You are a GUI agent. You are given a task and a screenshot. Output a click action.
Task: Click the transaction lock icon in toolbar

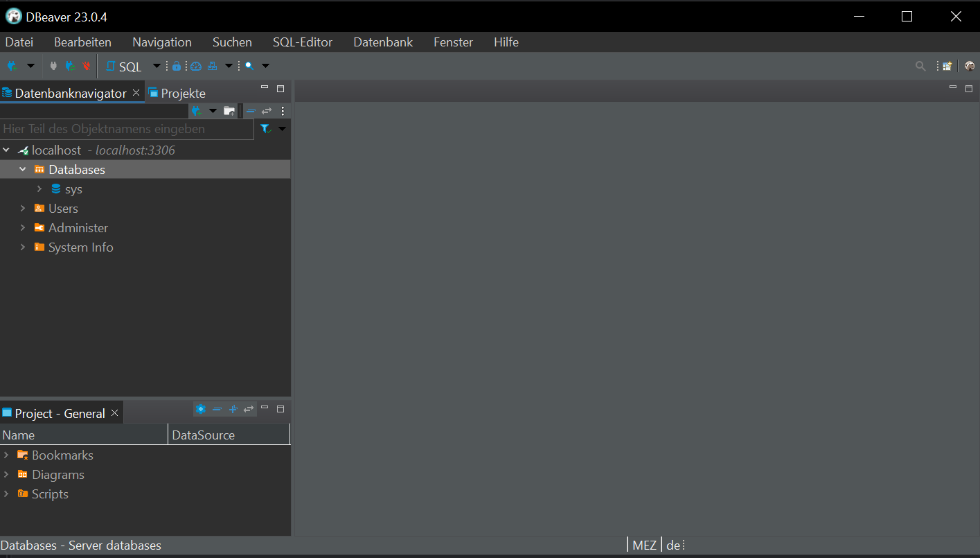[177, 67]
